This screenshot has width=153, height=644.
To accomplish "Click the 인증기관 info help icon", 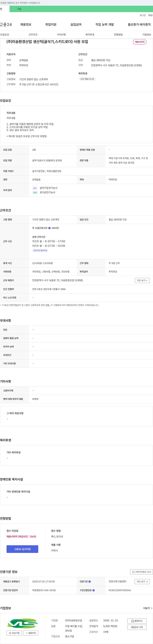I will pyautogui.click(x=90, y=582).
